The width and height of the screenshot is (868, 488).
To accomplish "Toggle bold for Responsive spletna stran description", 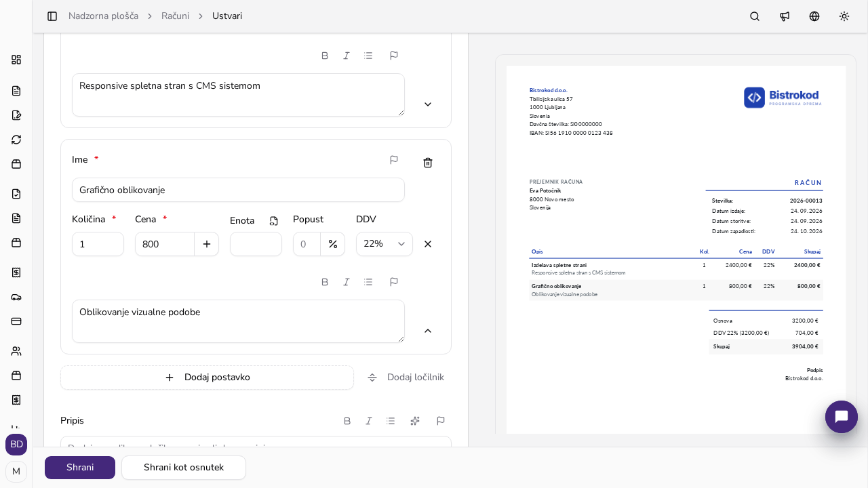I will pos(325,56).
